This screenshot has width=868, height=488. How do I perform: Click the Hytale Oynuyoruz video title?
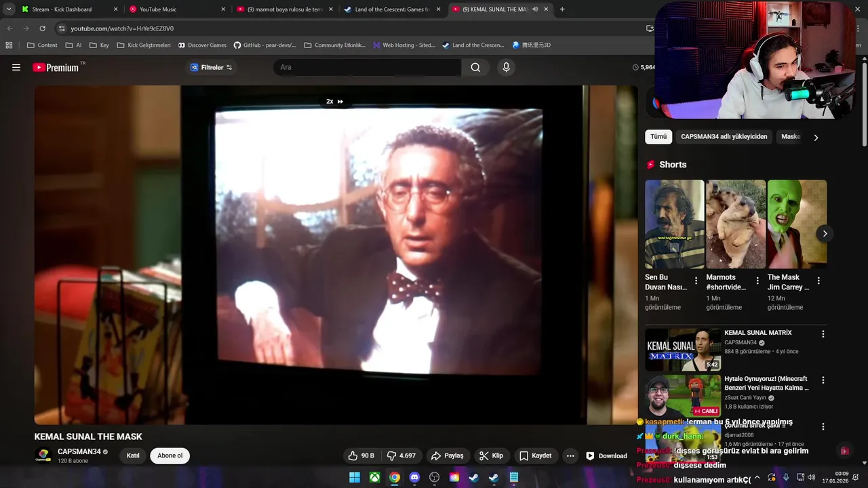coord(766,384)
